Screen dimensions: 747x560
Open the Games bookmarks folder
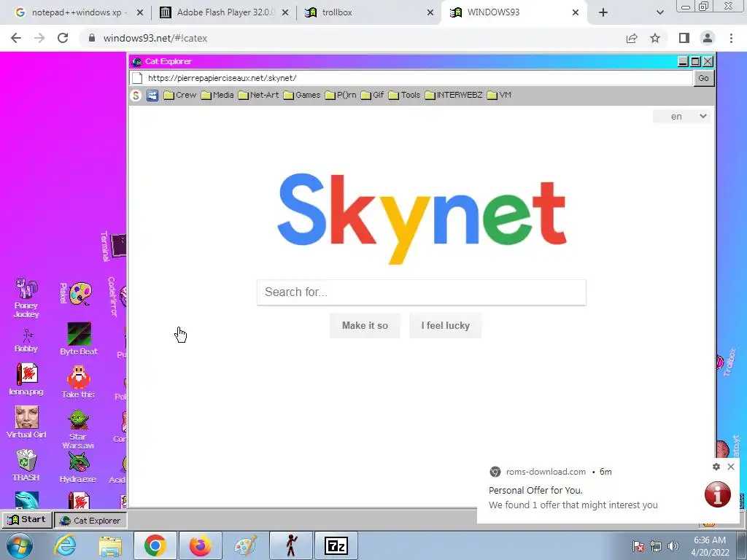tap(302, 96)
